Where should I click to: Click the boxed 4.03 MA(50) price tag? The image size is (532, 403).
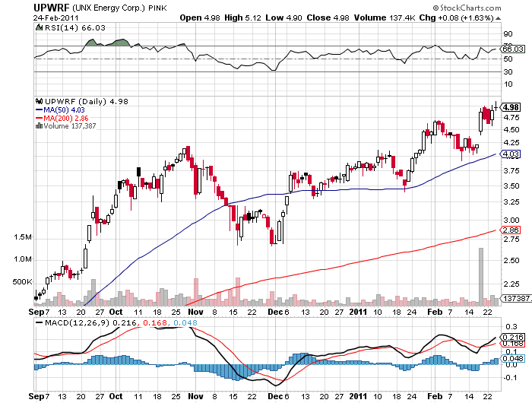[x=511, y=154]
